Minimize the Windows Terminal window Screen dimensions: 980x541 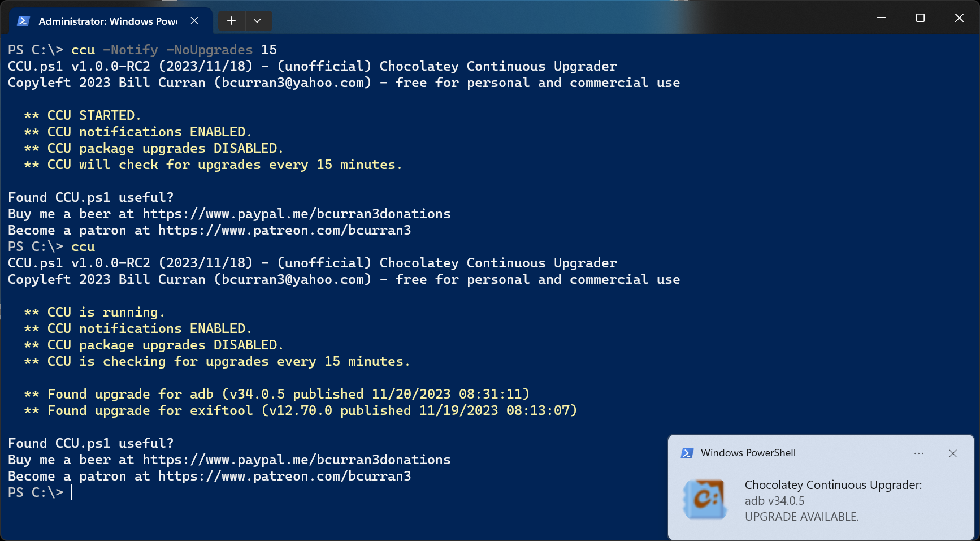click(x=881, y=18)
